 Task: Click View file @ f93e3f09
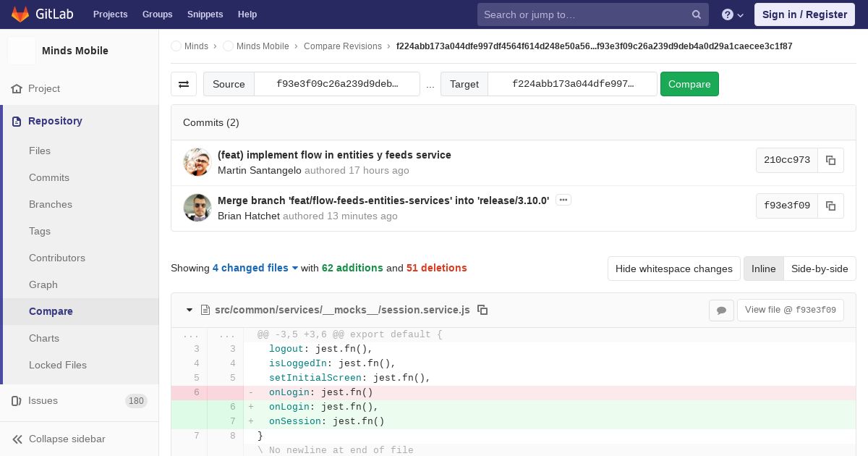click(791, 310)
